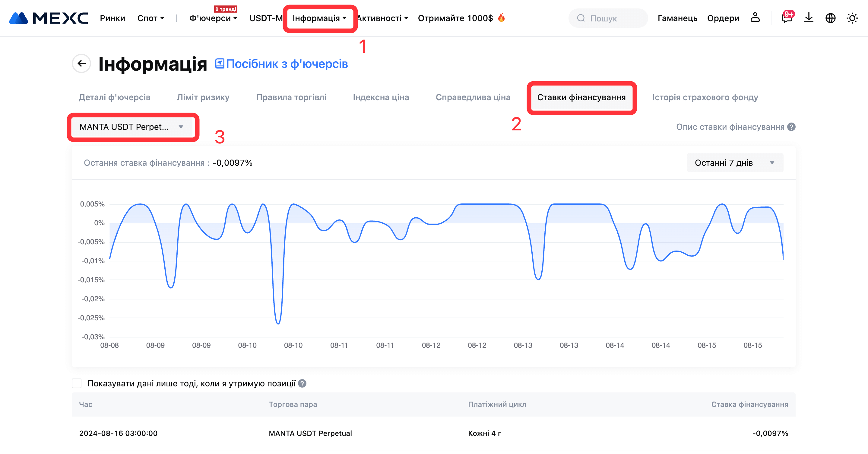Image resolution: width=868 pixels, height=454 pixels.
Task: Click Гаманець in the top bar
Action: [677, 18]
